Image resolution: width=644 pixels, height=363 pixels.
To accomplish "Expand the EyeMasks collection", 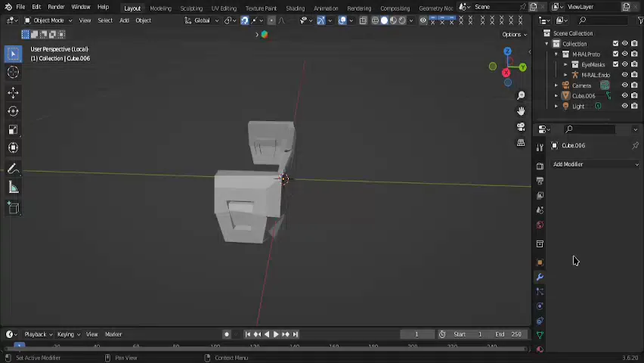I will point(565,64).
